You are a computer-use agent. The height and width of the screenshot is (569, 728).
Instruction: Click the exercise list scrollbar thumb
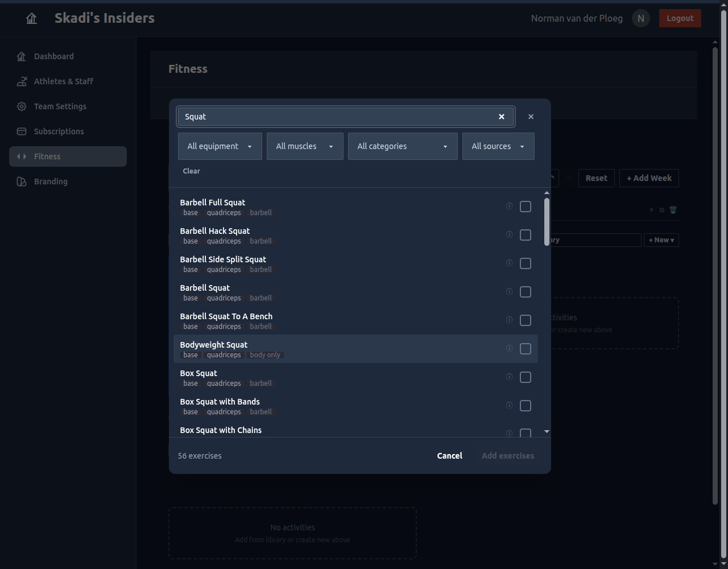point(547,222)
